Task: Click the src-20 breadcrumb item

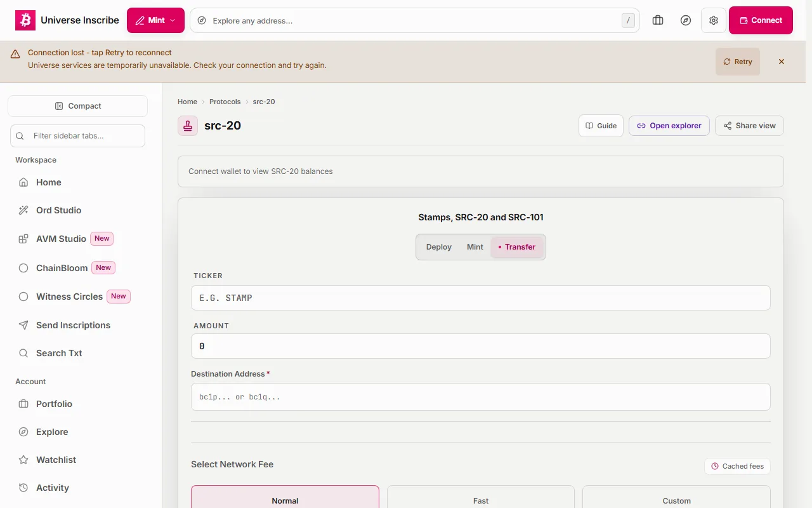Action: point(264,102)
